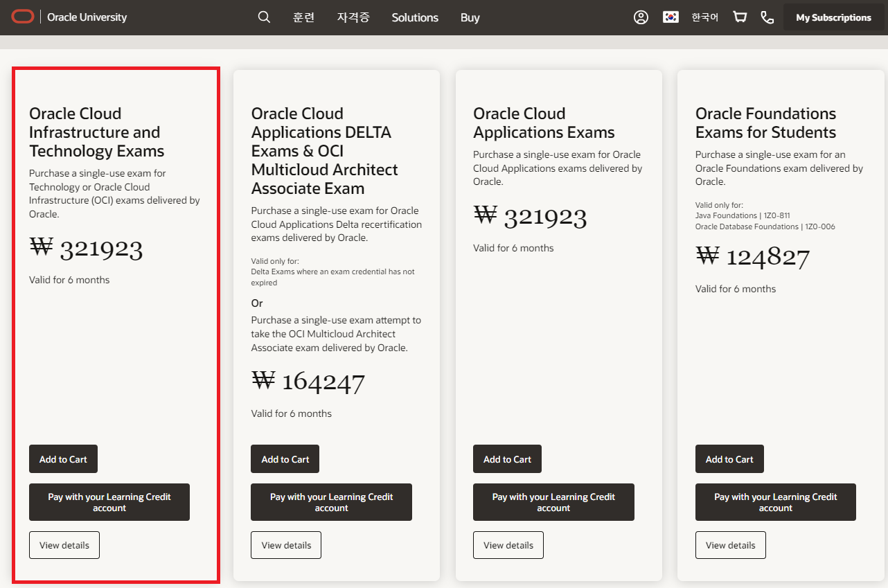Screen dimensions: 888x588
Task: View details of DELTA Exams & OCI Multicloud
Action: tap(286, 545)
